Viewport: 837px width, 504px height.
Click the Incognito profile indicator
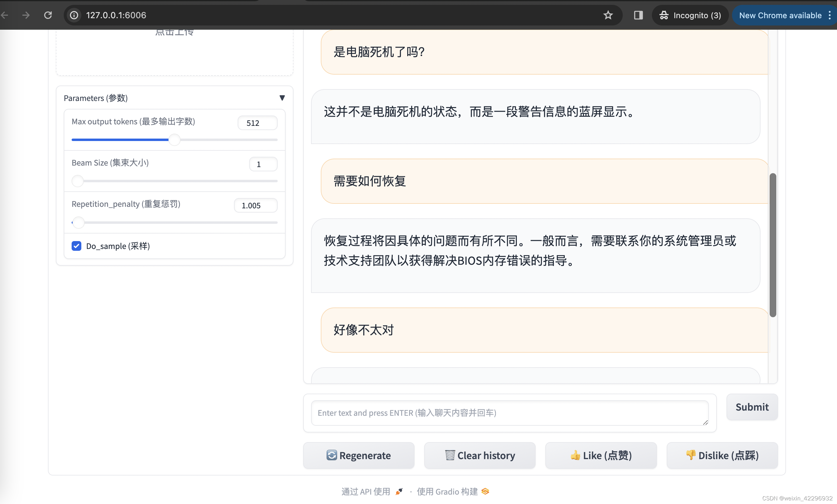pyautogui.click(x=690, y=15)
